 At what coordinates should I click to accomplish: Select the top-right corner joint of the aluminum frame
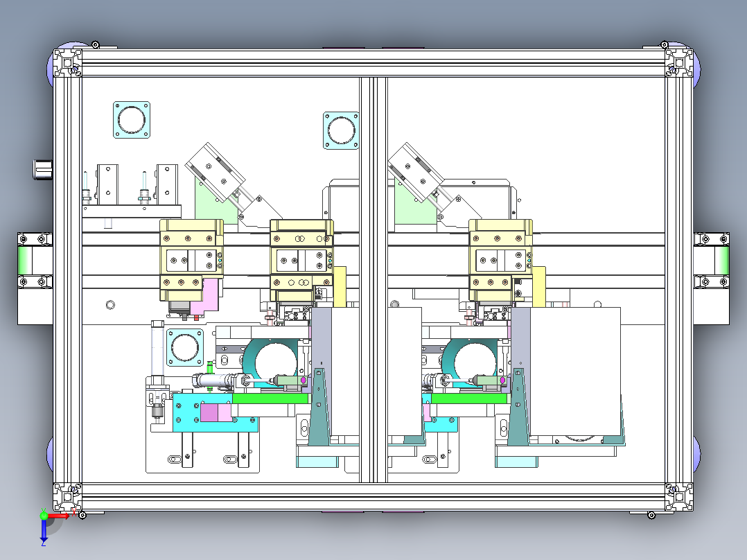(x=679, y=63)
